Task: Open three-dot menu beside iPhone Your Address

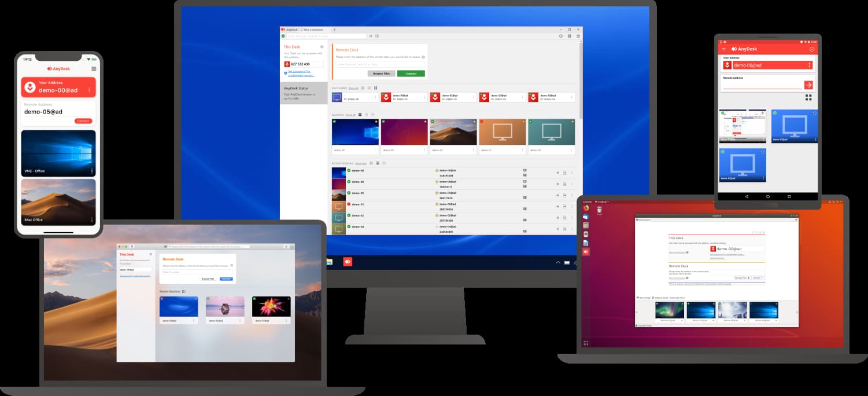Action: [x=89, y=90]
